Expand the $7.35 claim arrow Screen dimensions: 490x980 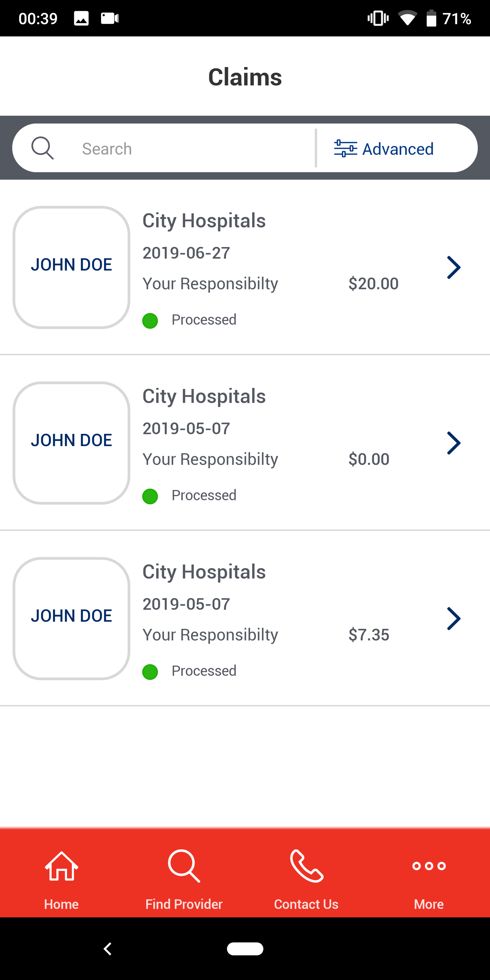coord(454,619)
